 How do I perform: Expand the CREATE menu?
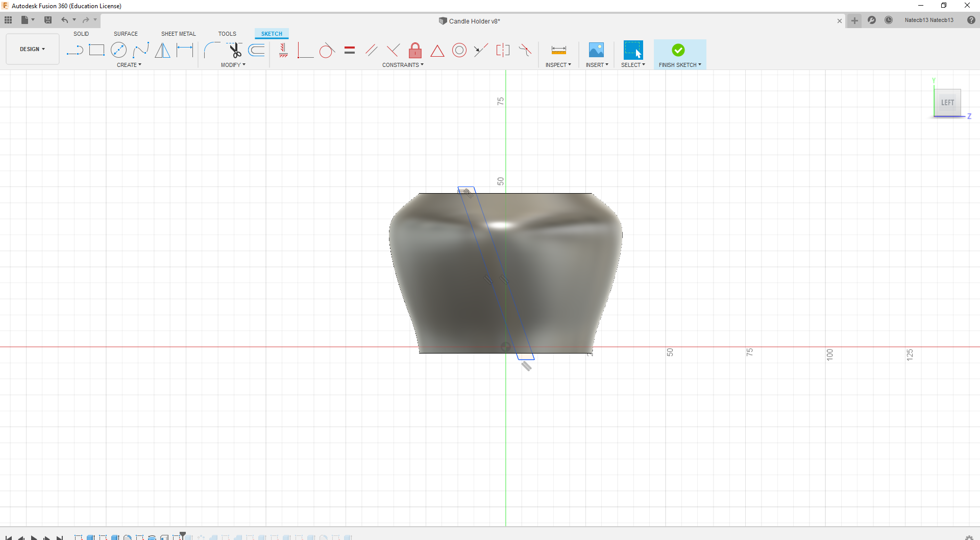coord(129,65)
